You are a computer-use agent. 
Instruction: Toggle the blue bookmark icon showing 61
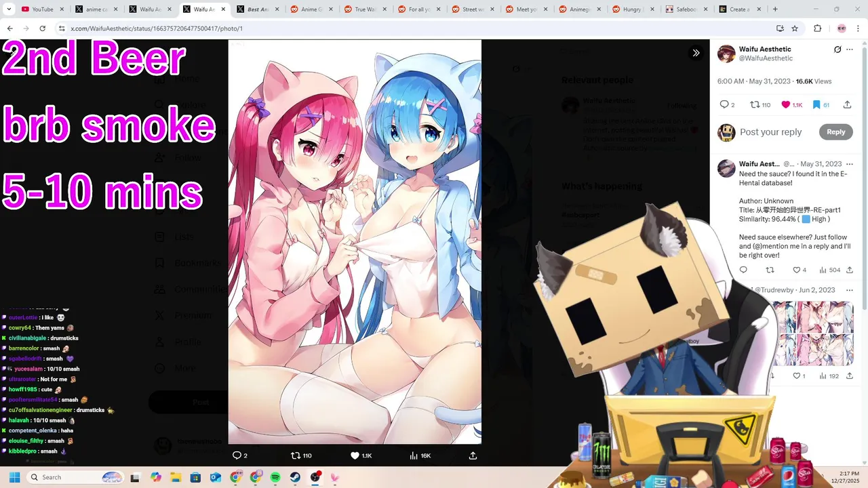pos(816,104)
